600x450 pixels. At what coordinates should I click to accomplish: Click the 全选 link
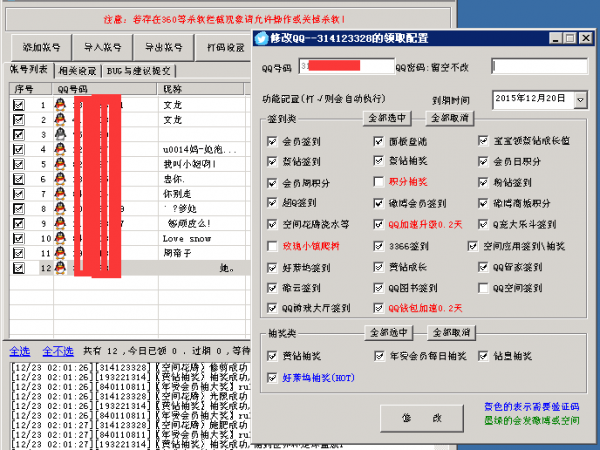click(20, 351)
